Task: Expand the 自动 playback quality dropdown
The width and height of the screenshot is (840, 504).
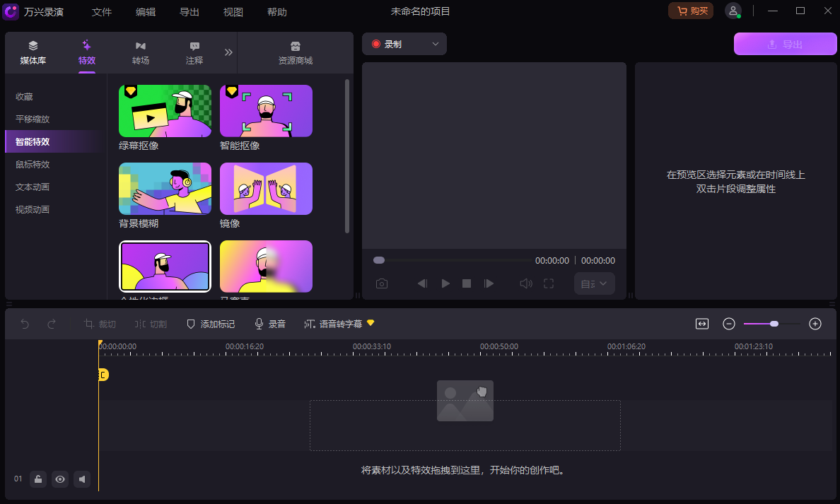Action: [594, 283]
